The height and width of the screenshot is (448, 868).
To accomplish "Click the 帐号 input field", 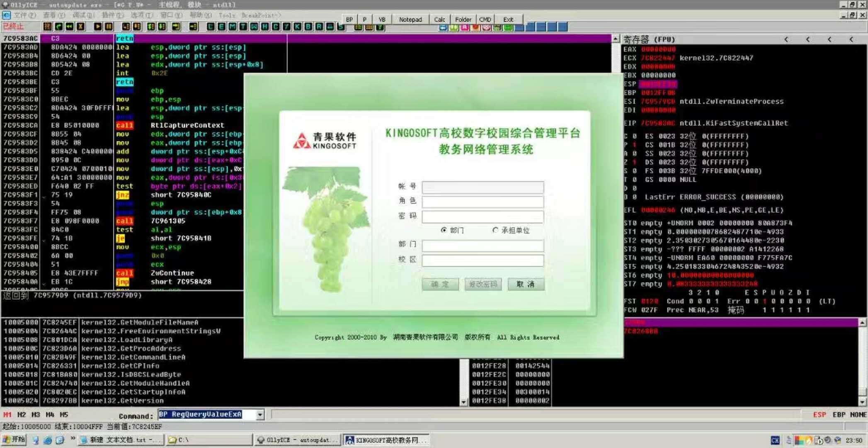I will (x=482, y=187).
